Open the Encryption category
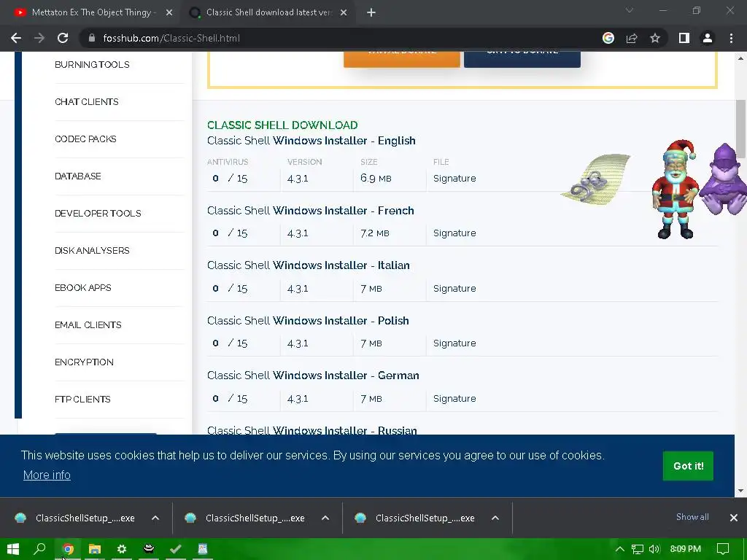This screenshot has height=560, width=747. 85,362
